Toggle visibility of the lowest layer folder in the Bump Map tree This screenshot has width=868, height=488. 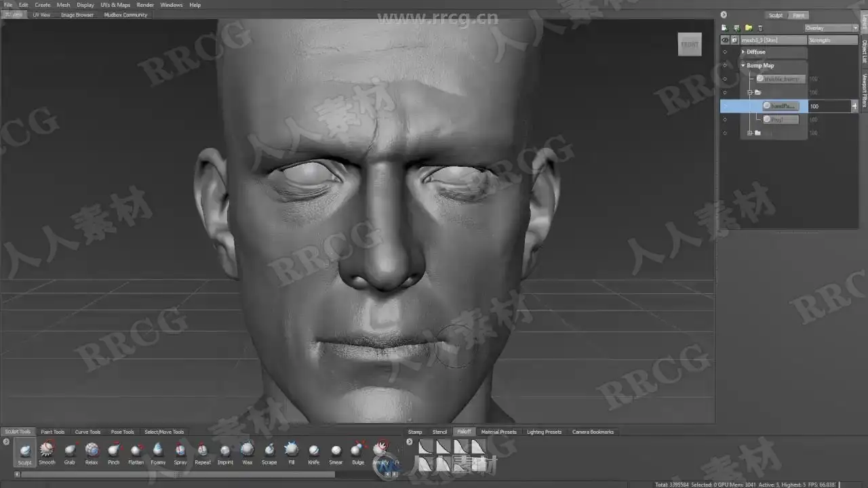pyautogui.click(x=724, y=134)
